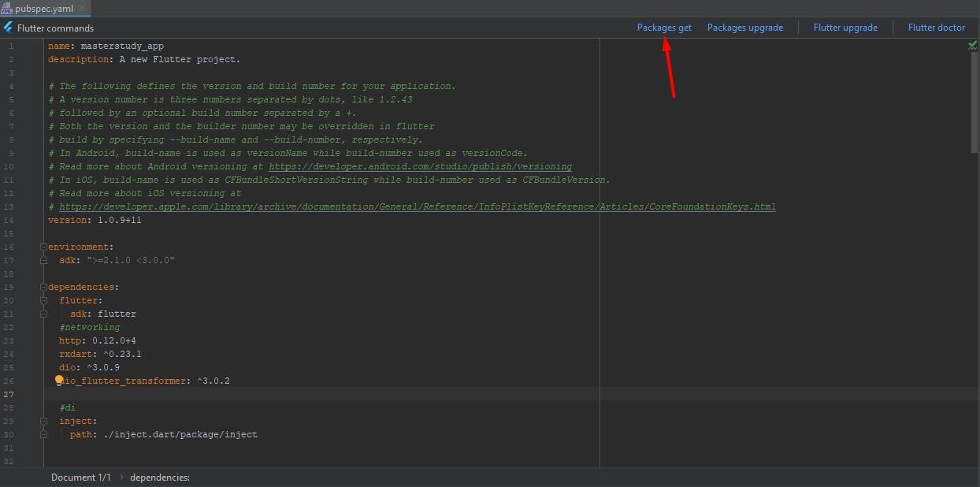Place cursor on empty line 27
This screenshot has height=487, width=980.
[x=315, y=394]
